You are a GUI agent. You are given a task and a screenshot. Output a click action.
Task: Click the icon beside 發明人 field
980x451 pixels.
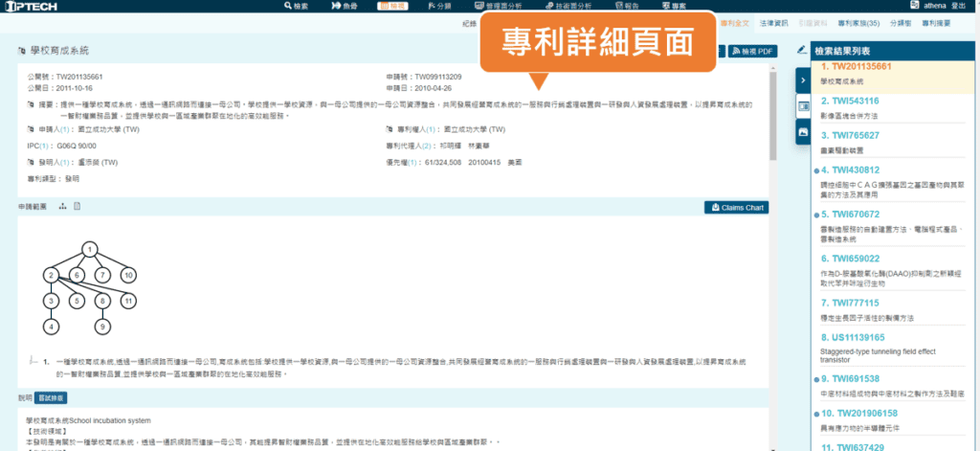(32, 163)
